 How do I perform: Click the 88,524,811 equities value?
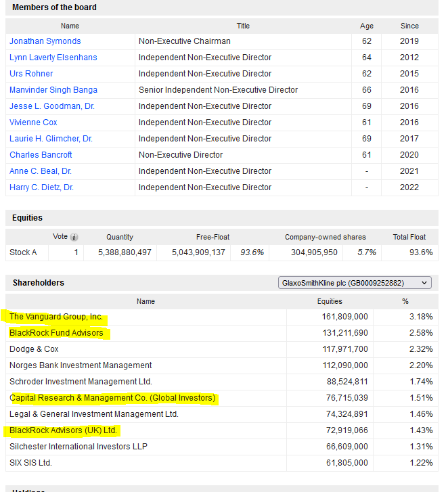click(x=347, y=382)
